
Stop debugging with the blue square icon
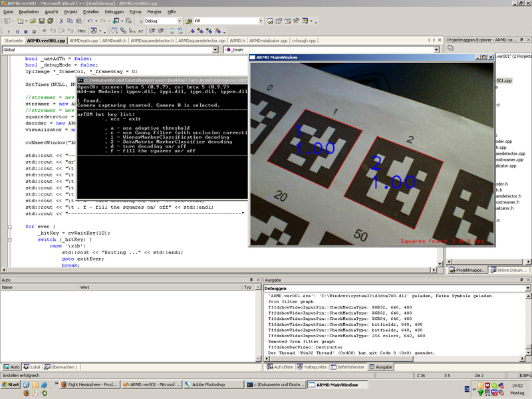[x=25, y=31]
